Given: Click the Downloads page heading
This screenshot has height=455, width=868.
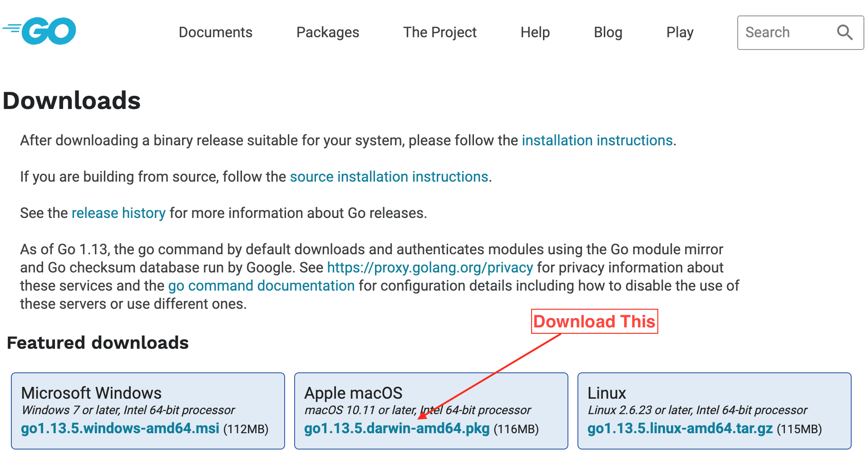Looking at the screenshot, I should coord(72,100).
